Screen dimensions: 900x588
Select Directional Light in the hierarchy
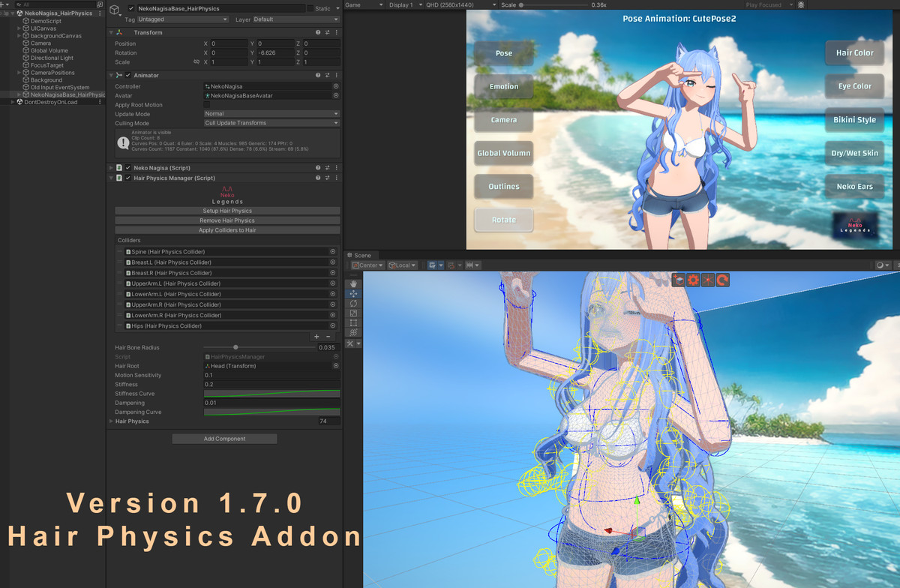pos(52,58)
